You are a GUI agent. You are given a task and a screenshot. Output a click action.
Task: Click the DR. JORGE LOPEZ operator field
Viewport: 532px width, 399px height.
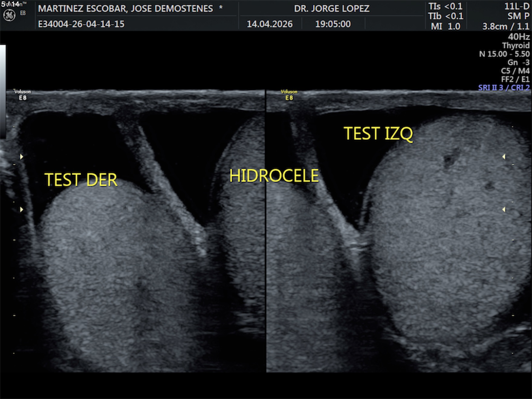332,8
